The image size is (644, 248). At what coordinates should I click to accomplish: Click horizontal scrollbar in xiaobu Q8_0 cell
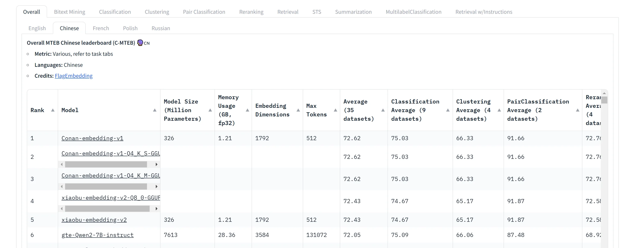[107, 209]
